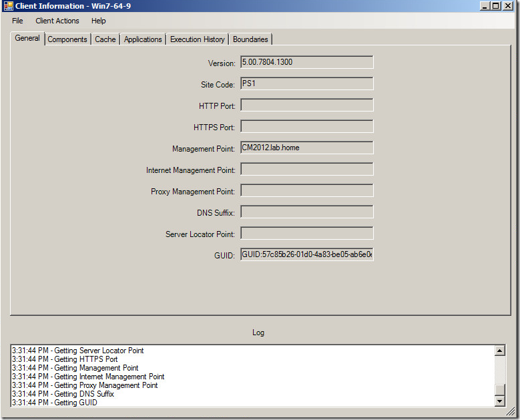Click the 'HTTP Port:' label
This screenshot has width=520, height=420.
(x=217, y=106)
